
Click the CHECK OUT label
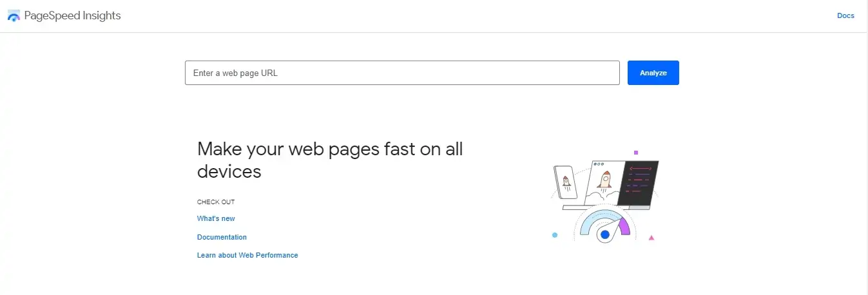coord(216,202)
